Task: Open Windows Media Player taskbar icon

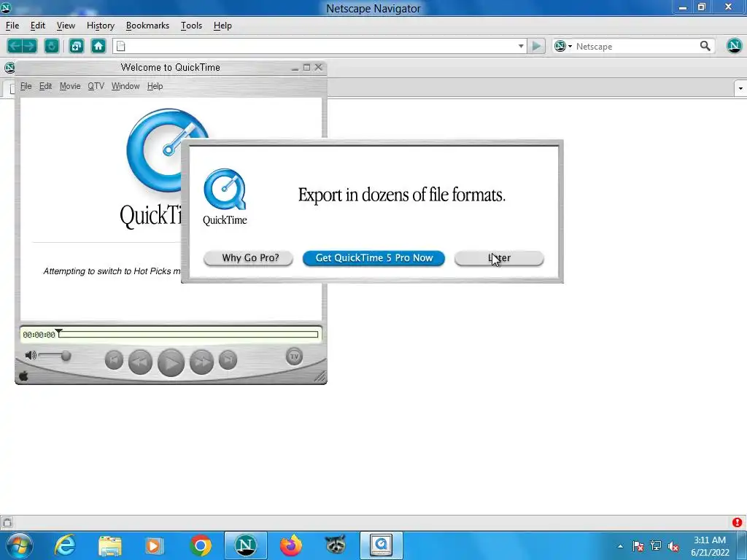Action: [x=155, y=545]
